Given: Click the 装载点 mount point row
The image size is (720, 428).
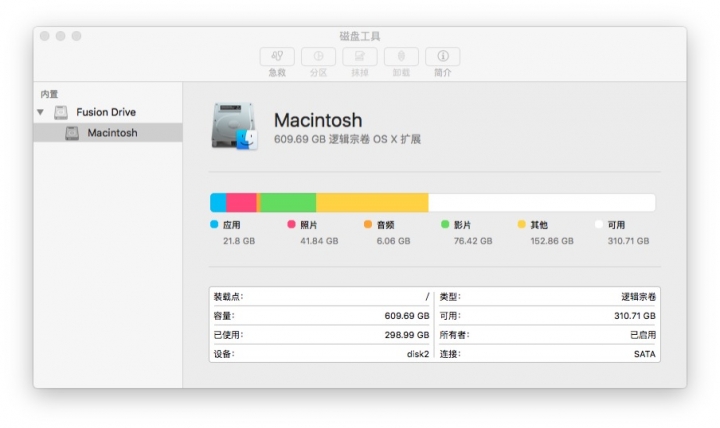Looking at the screenshot, I should (x=321, y=297).
